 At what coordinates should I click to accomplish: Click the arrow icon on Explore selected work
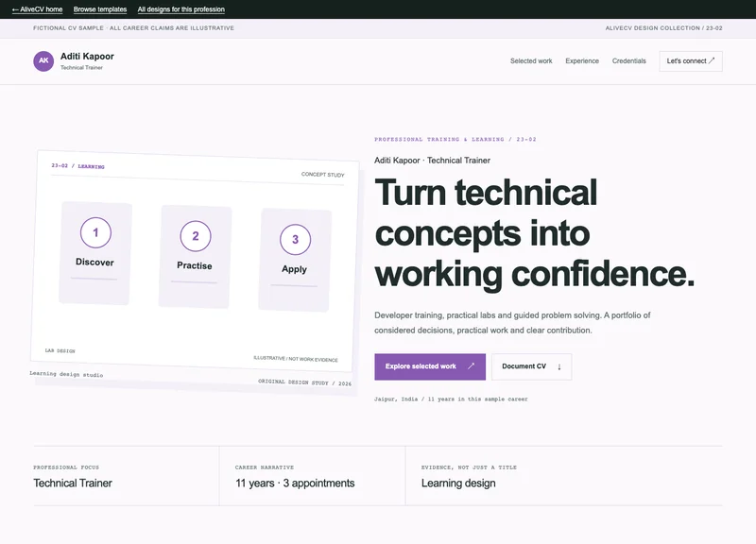471,366
